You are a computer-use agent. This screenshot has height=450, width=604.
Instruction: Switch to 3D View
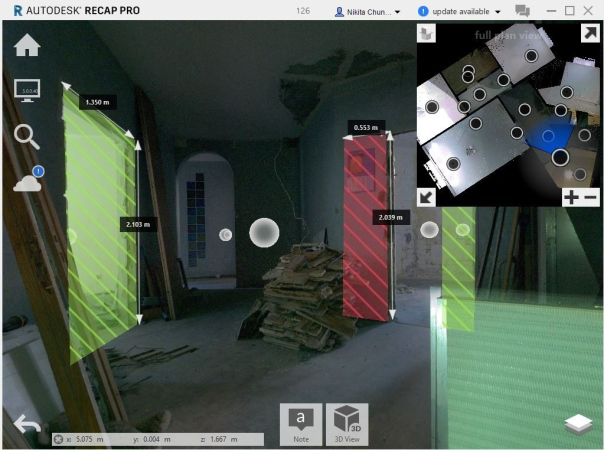(347, 423)
